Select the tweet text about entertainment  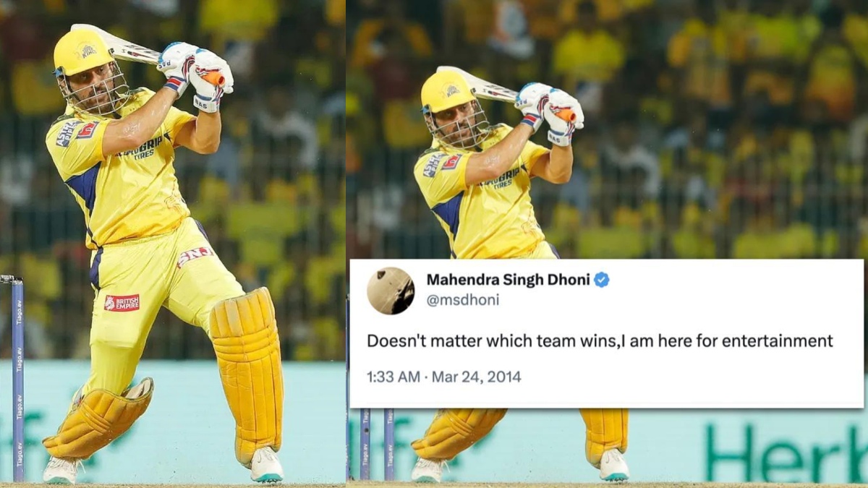click(600, 341)
